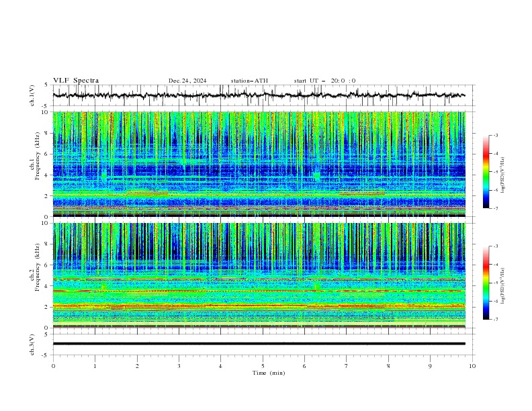
Task: Click the "5" tick on ch.3(V) axis
Action: [x=46, y=334]
